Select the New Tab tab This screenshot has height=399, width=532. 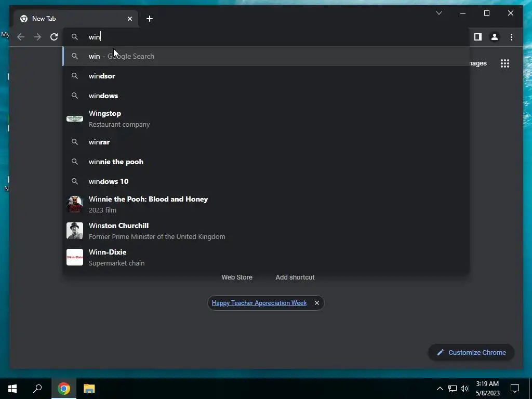click(76, 19)
